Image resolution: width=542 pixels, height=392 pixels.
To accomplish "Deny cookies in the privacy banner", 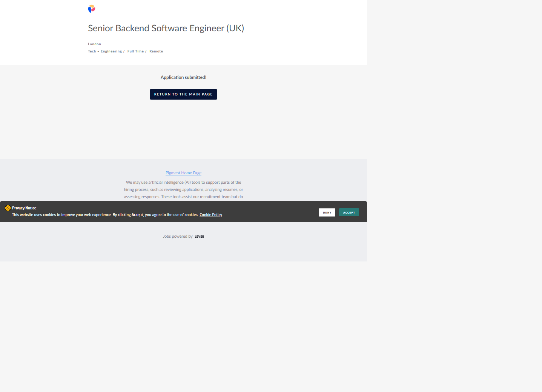I will tap(327, 212).
